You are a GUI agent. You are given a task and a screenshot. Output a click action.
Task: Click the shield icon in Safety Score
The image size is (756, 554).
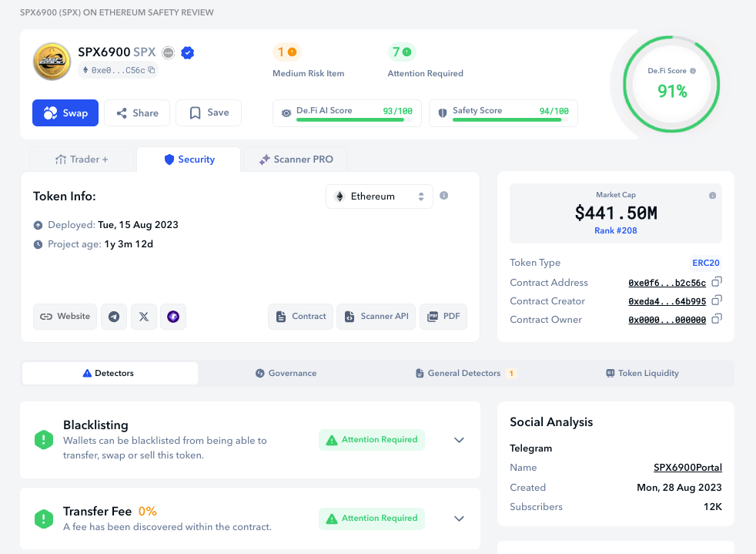click(442, 113)
